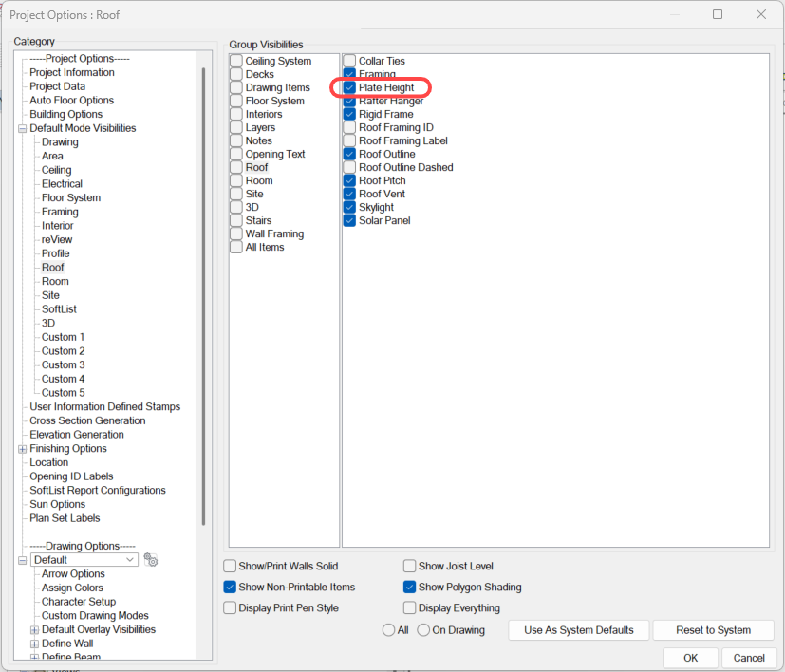Viewport: 785px width, 672px height.
Task: Expand the Finishing Options tree node
Action: click(22, 449)
